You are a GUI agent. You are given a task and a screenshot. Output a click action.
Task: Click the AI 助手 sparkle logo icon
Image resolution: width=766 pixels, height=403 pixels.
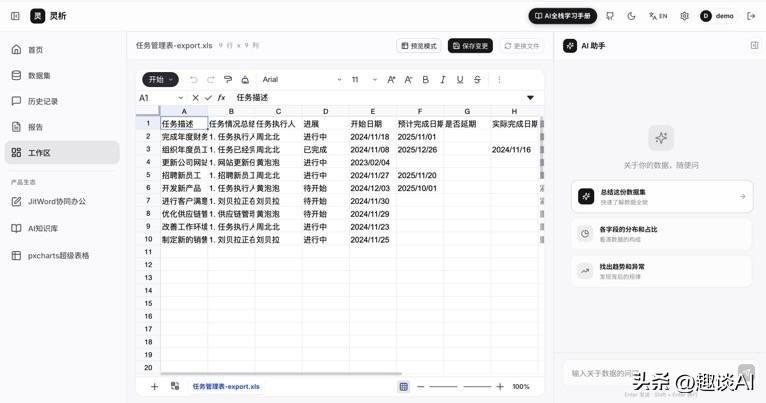[570, 45]
